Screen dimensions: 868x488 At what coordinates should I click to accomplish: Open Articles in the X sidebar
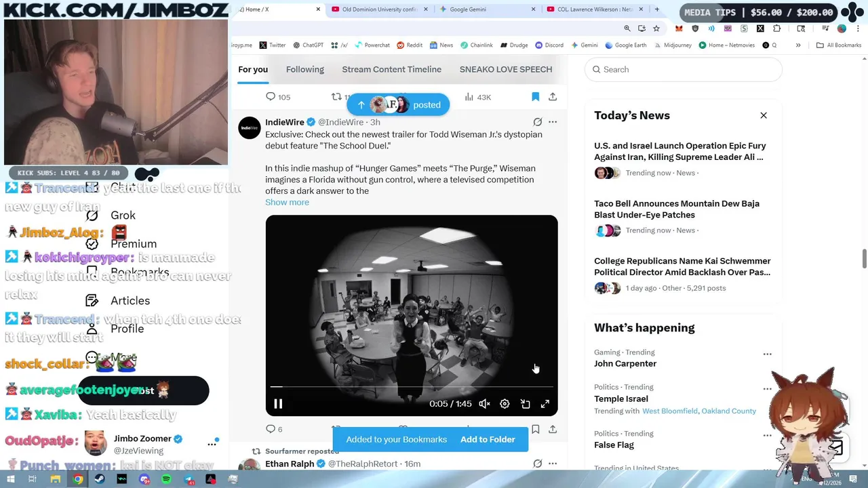point(117,300)
